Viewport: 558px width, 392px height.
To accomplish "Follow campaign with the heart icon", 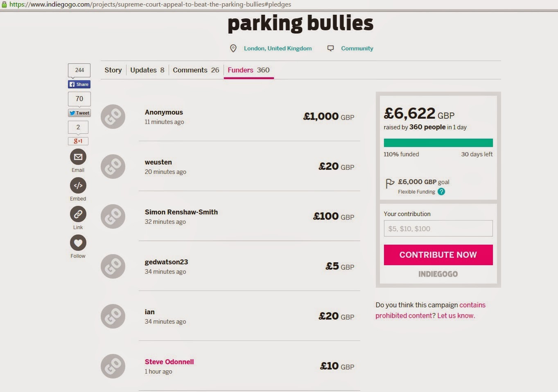I will (x=78, y=243).
